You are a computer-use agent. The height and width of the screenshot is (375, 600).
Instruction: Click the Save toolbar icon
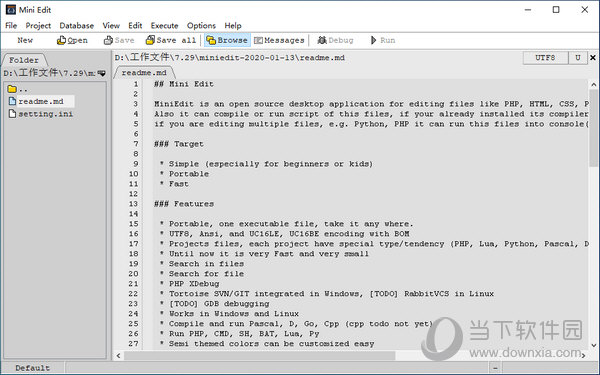(x=108, y=40)
